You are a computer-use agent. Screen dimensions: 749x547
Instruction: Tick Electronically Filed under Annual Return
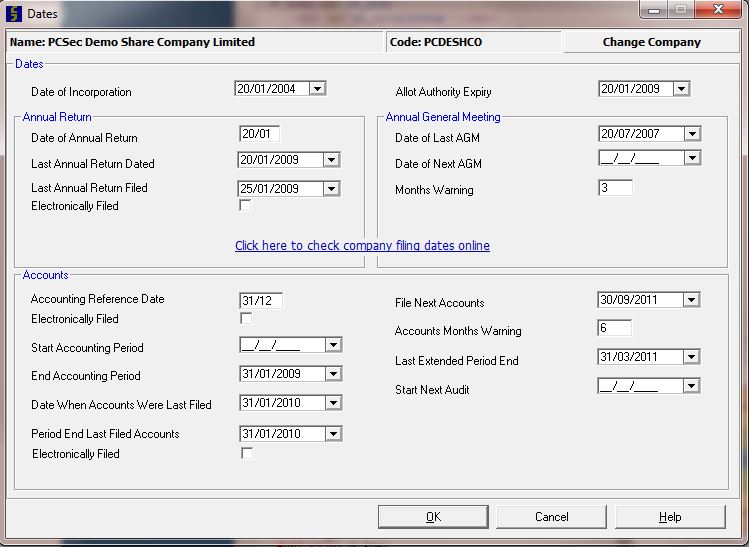(246, 206)
